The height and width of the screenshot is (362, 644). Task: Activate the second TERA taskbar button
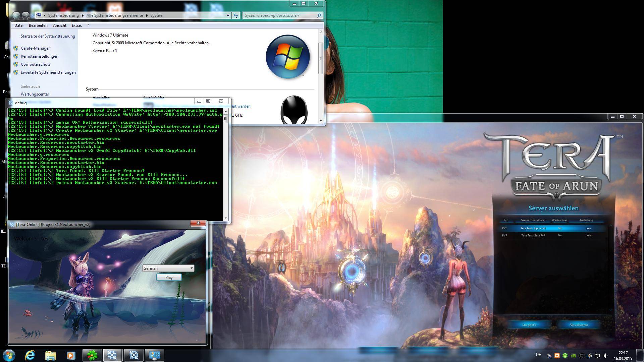[133, 355]
